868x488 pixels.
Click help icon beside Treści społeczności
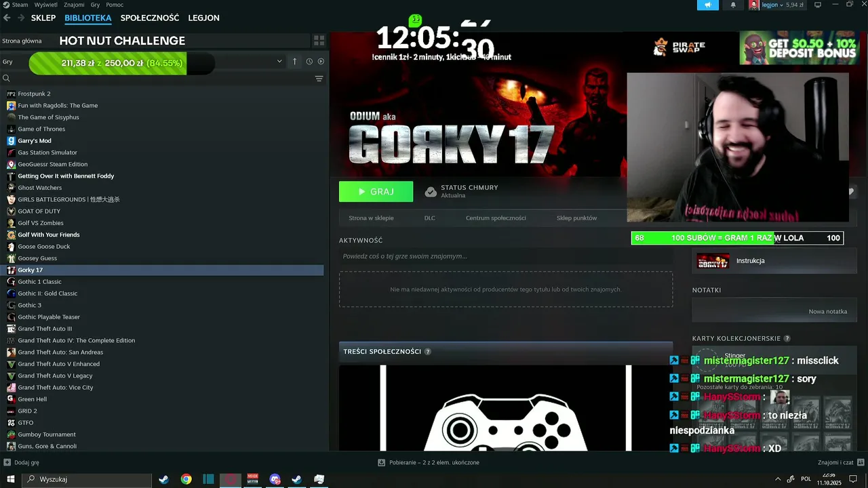tap(427, 351)
